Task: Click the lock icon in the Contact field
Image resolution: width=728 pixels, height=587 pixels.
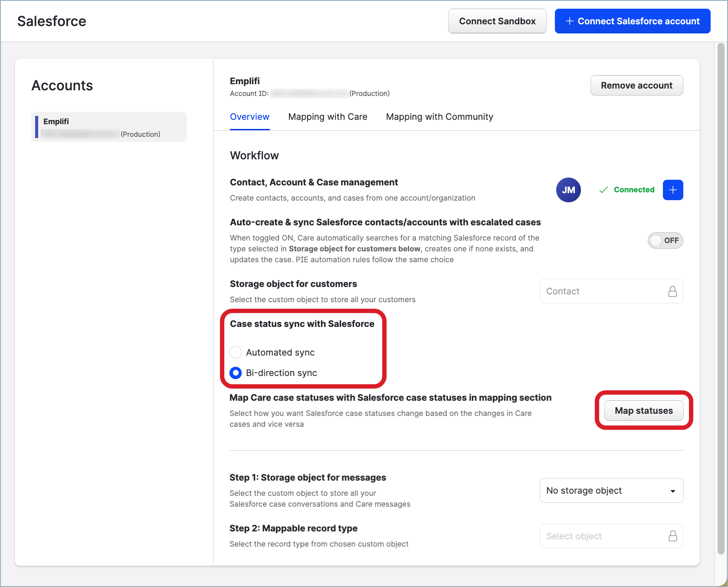Action: point(672,291)
